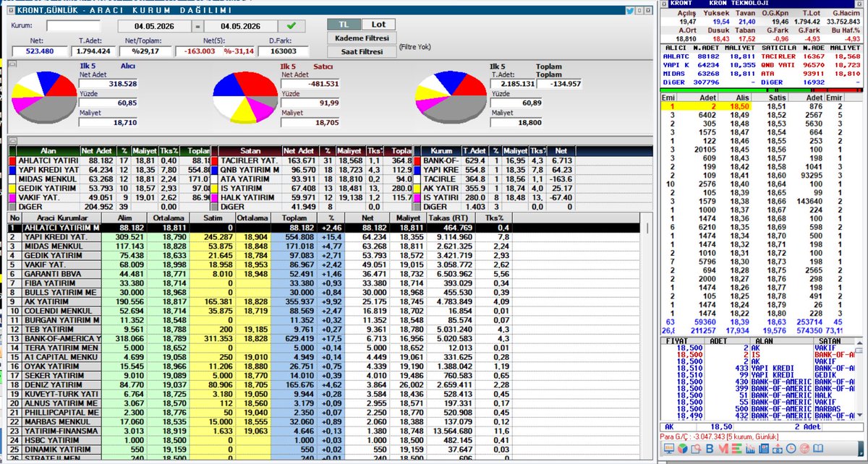Collapse the Alan/Satan summary table section

(12, 140)
